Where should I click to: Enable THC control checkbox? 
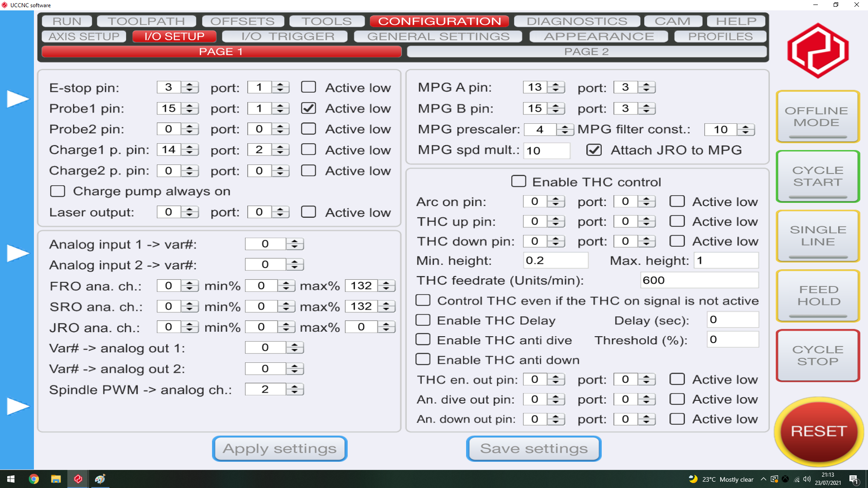click(x=519, y=182)
